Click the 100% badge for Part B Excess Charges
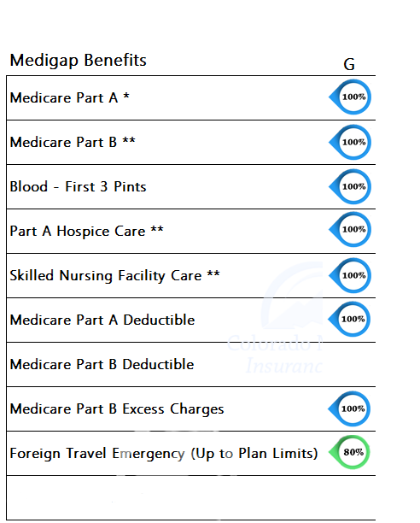 (349, 409)
